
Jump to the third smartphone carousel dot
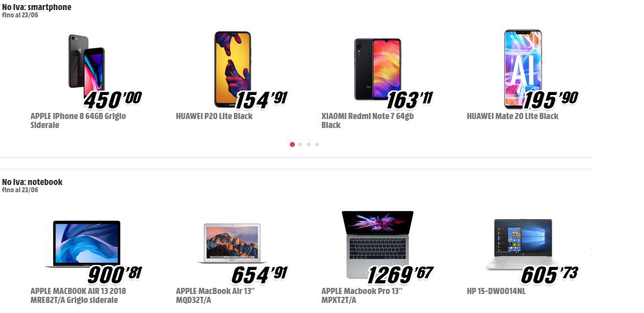(x=308, y=144)
